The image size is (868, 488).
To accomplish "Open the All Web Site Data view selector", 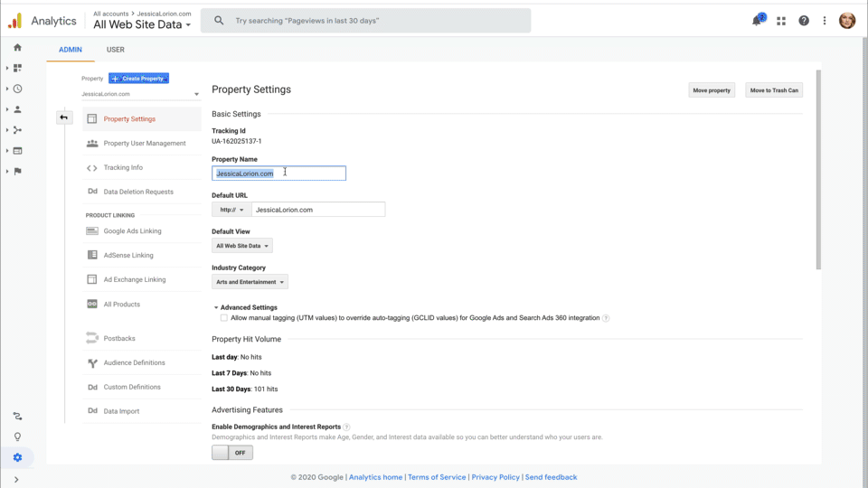I will click(x=142, y=24).
